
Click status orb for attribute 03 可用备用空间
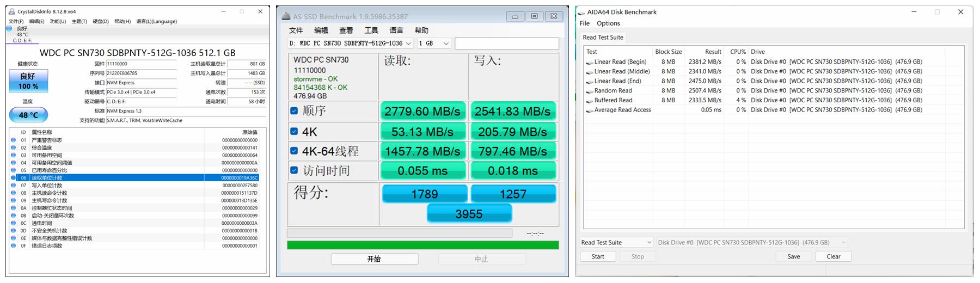(14, 155)
